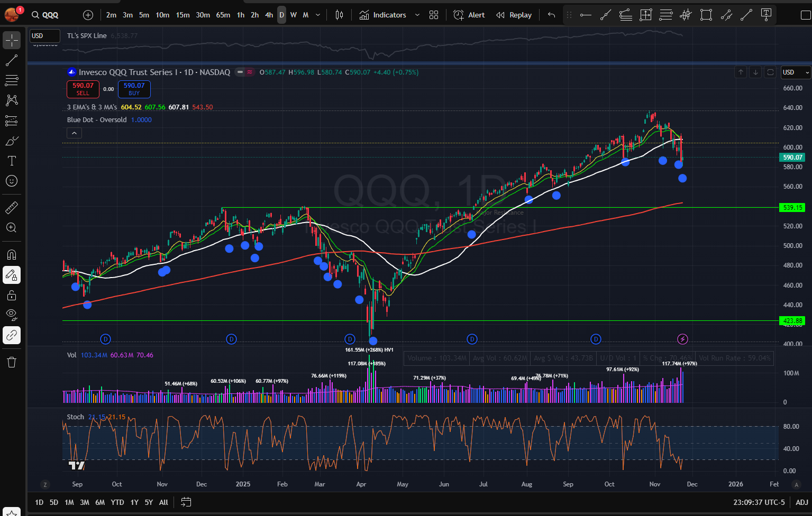812x516 pixels.
Task: Open the timezone menu at 23:09:37 UTC-5
Action: coord(759,502)
